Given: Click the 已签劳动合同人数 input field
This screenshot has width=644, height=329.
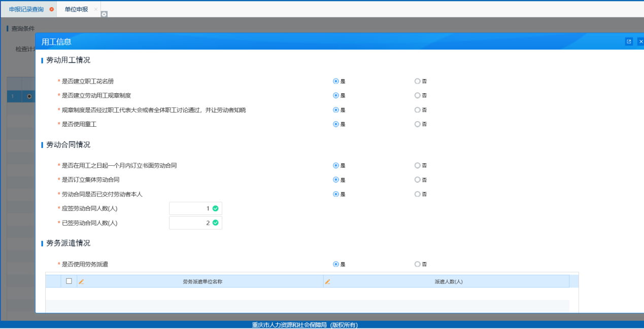Looking at the screenshot, I should pyautogui.click(x=195, y=223).
